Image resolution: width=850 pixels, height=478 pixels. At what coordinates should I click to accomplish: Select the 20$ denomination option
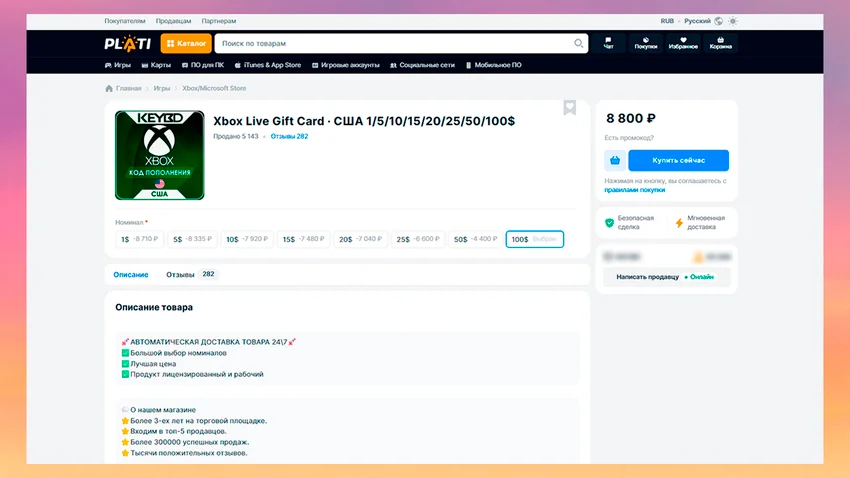(x=360, y=239)
